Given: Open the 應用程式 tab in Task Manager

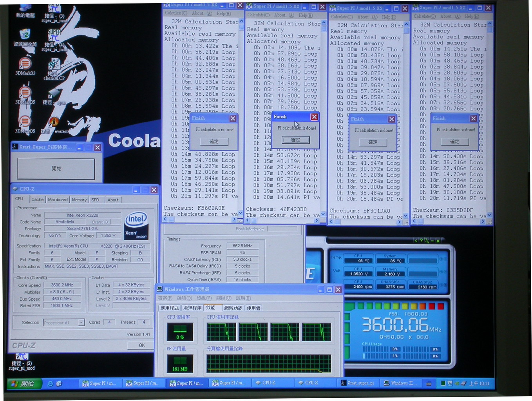Looking at the screenshot, I should coord(170,308).
